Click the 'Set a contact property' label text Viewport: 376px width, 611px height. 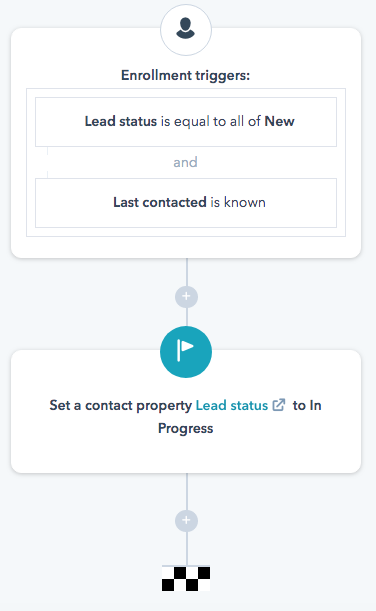point(121,405)
